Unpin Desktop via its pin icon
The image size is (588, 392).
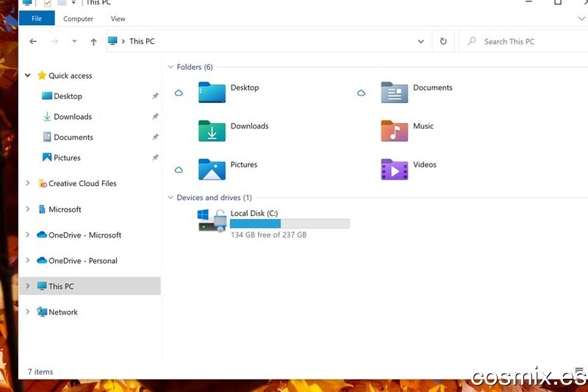click(155, 96)
